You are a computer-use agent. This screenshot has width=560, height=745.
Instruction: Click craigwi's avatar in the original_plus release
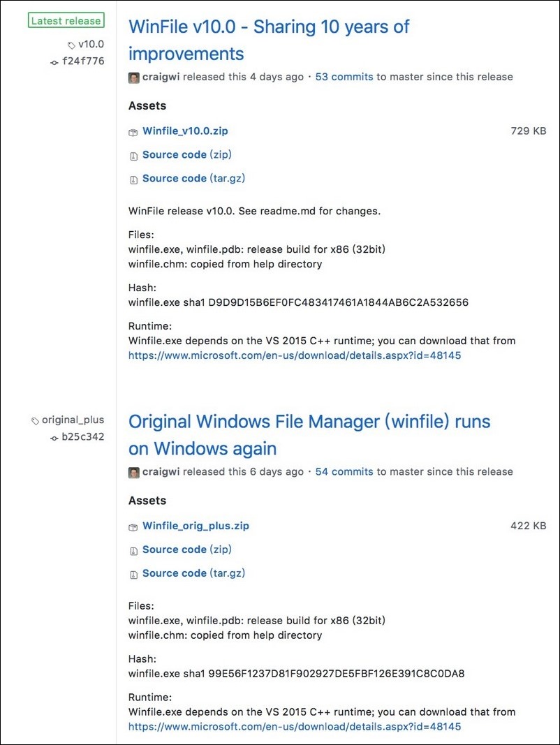tap(134, 472)
